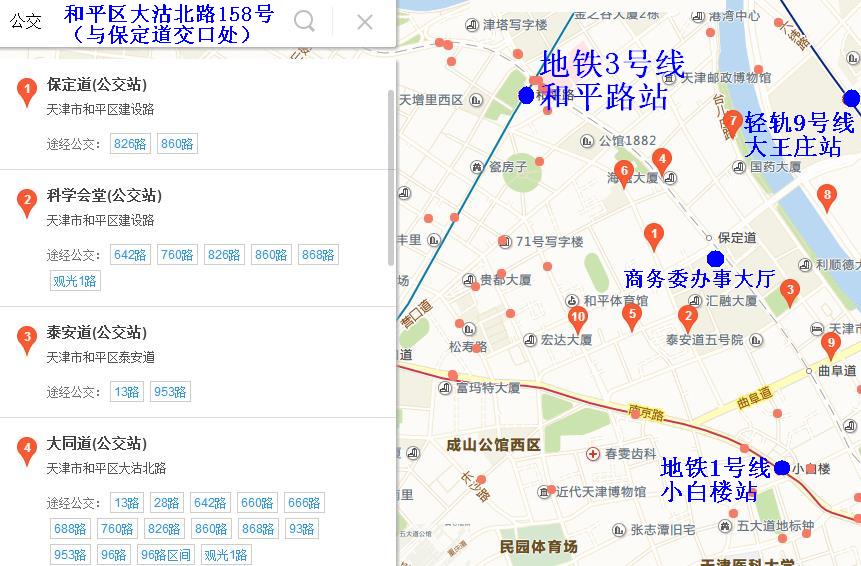The image size is (861, 566).
Task: Click the 春雯齿科 hospital icon
Action: (x=593, y=454)
